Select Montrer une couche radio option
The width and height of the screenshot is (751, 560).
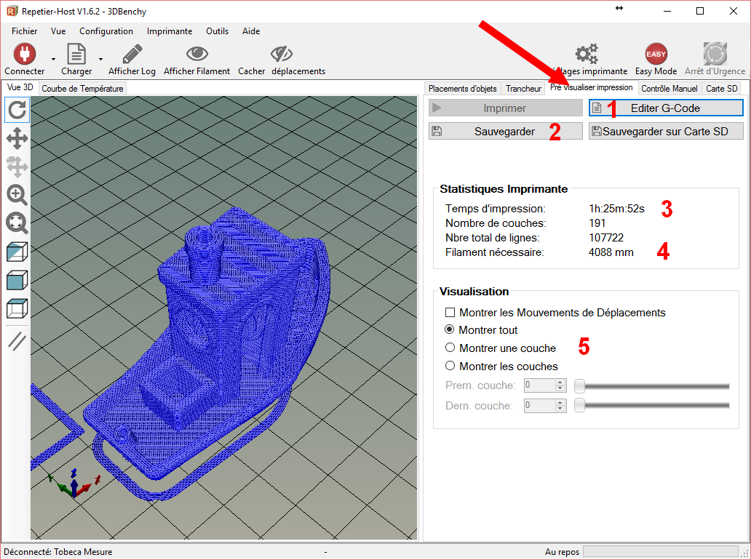pos(450,348)
